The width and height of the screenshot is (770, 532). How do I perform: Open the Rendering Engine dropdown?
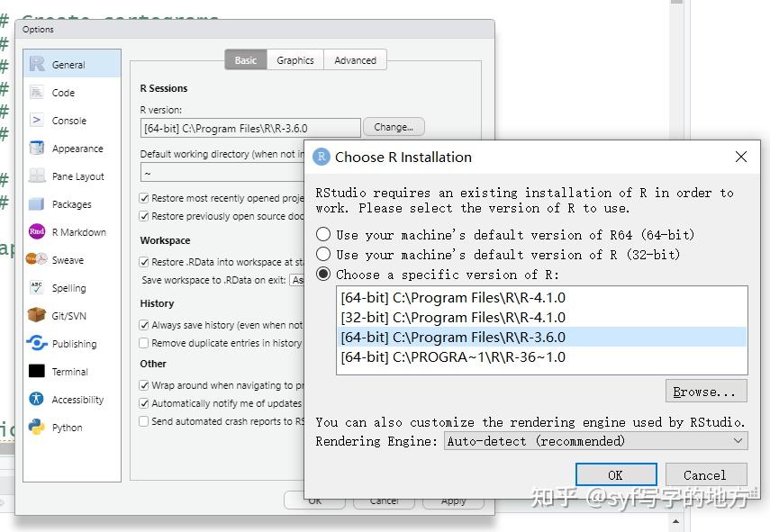coord(595,441)
